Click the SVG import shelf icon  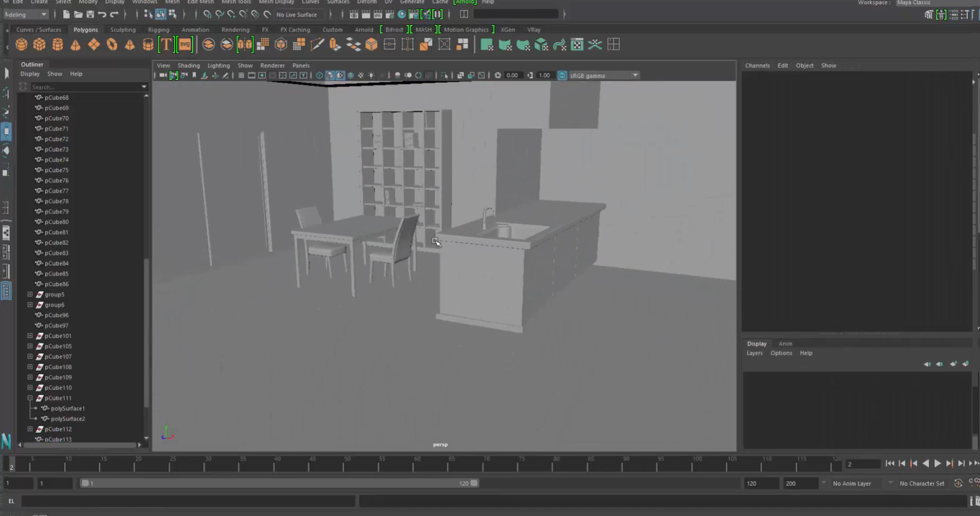click(x=185, y=45)
